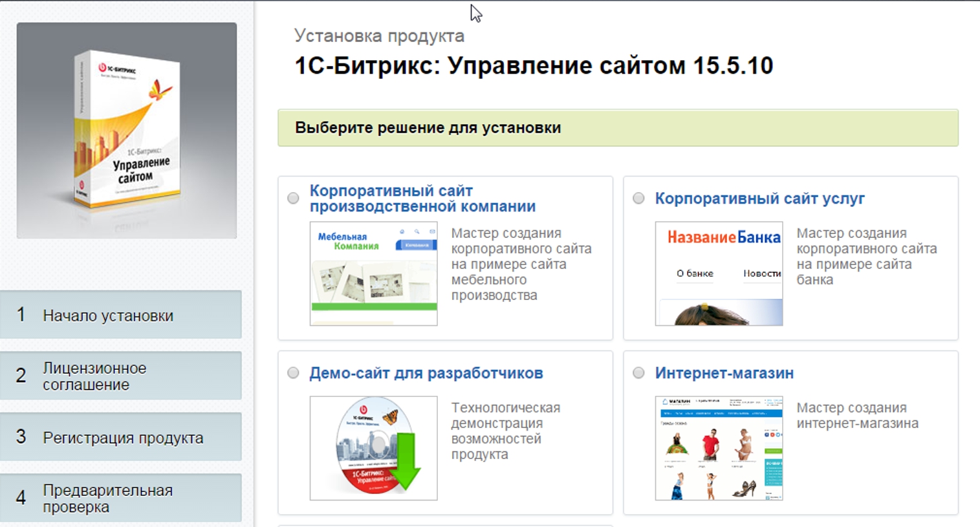Viewport: 980px width, 527px height.
Task: Click the 'НазваниеБанка' preview thumbnail
Action: 719,274
